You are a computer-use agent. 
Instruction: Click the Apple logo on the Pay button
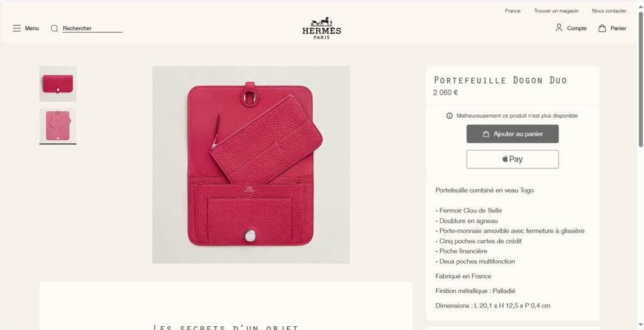pos(505,159)
